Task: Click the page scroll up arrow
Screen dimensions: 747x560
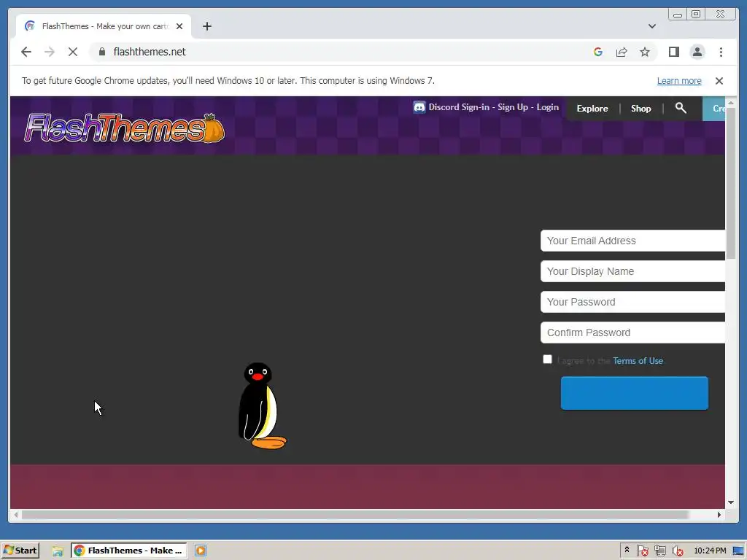Action: (731, 102)
